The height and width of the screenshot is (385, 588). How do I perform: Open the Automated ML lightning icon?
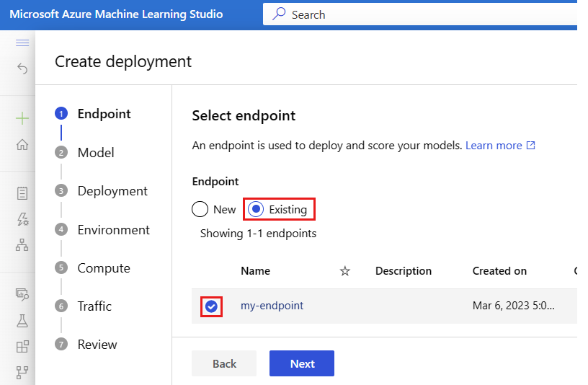[x=22, y=218]
